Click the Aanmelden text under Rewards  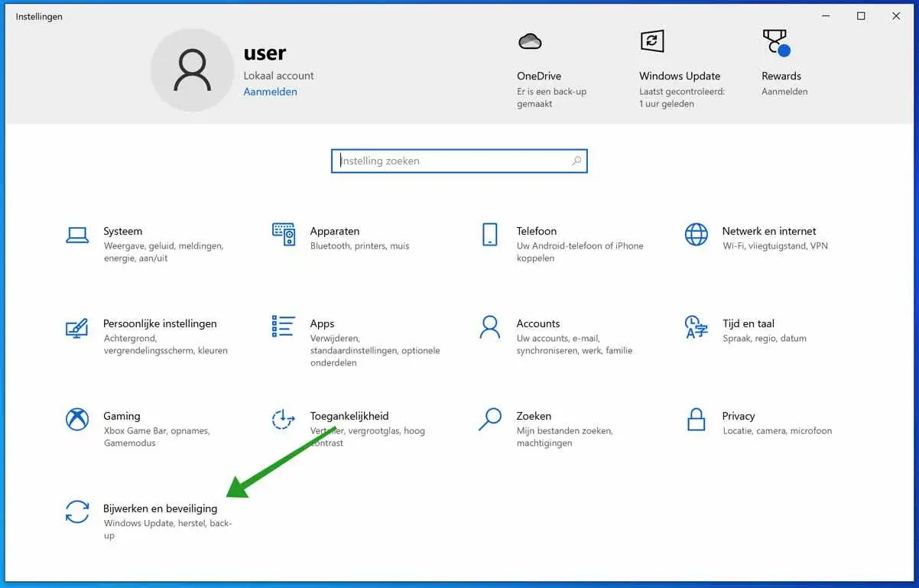click(x=784, y=92)
